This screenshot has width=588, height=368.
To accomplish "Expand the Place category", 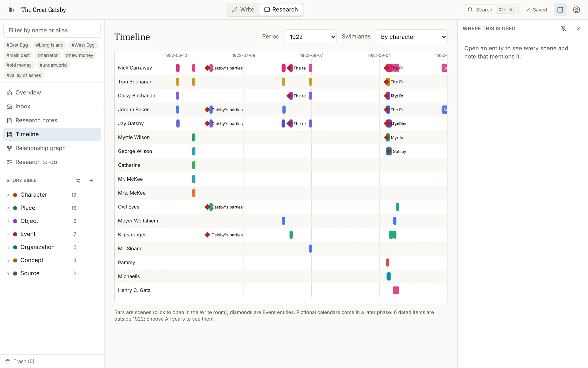I will pyautogui.click(x=8, y=208).
